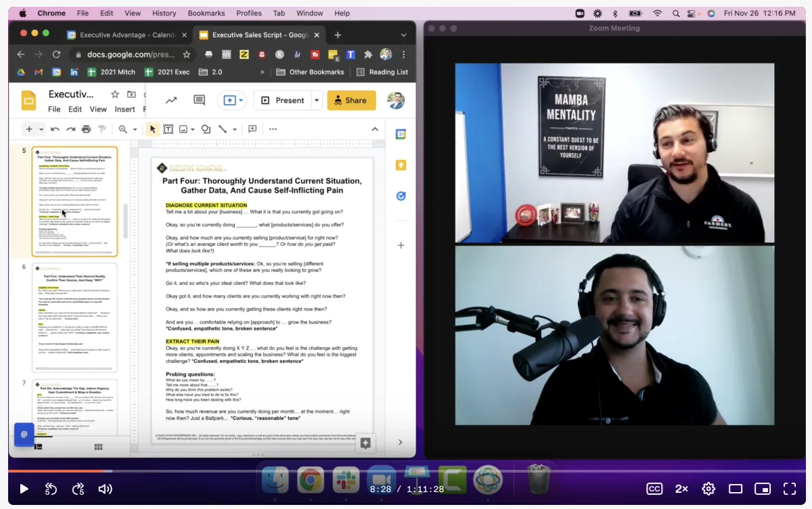Click the video progress bar

[x=406, y=470]
